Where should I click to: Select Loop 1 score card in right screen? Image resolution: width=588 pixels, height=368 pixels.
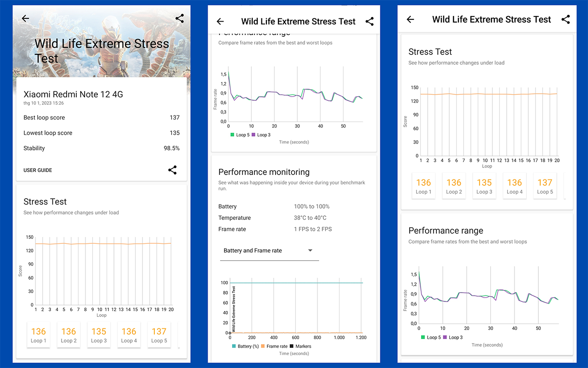click(424, 186)
